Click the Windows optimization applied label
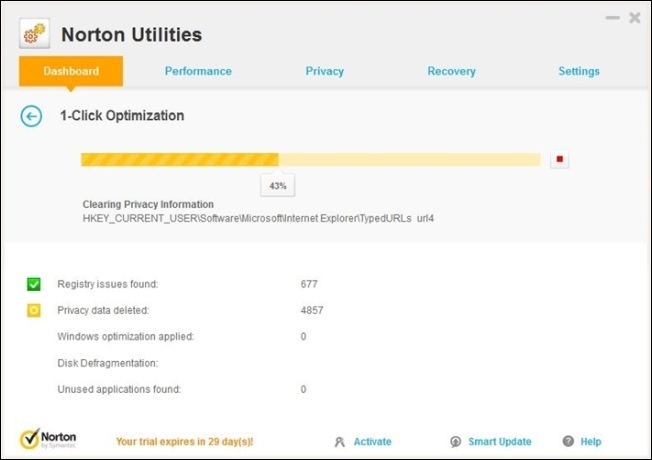 point(126,336)
